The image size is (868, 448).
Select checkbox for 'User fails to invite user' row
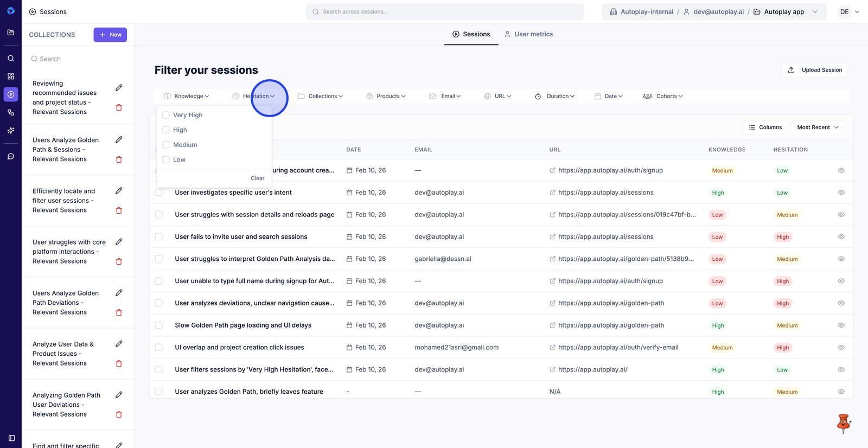pyautogui.click(x=159, y=237)
